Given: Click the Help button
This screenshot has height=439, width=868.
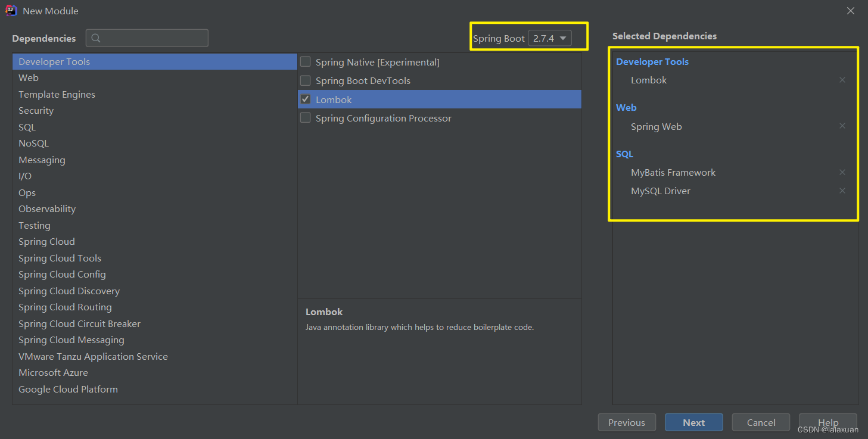Looking at the screenshot, I should pyautogui.click(x=828, y=422).
